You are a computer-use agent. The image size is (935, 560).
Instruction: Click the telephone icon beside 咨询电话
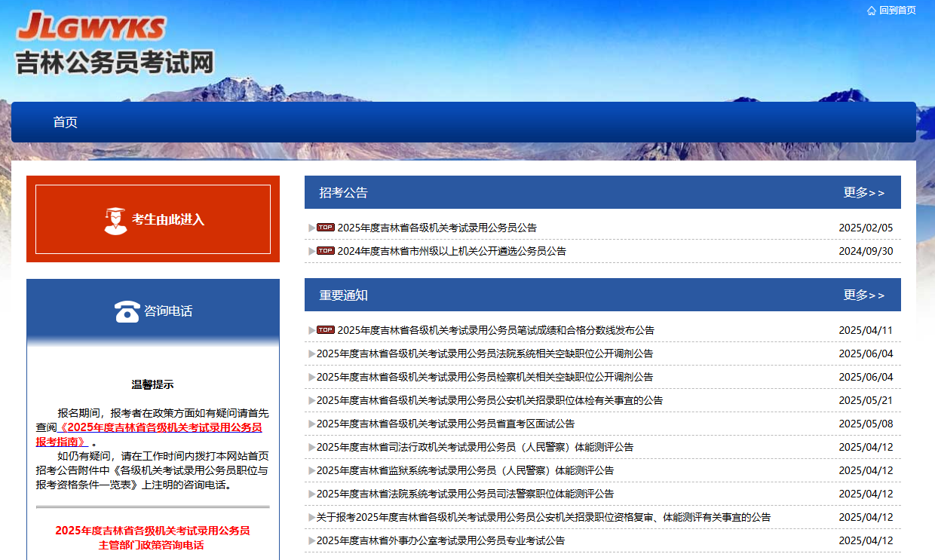(x=127, y=311)
